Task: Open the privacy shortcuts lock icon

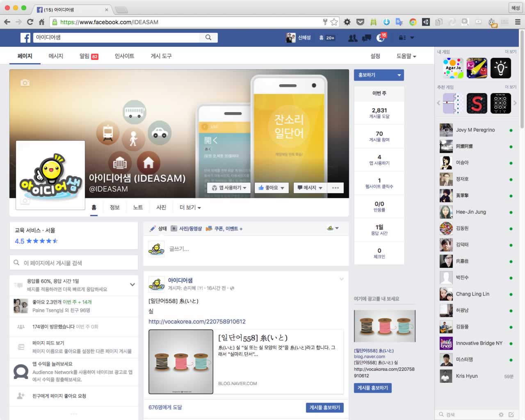Action: 402,38
